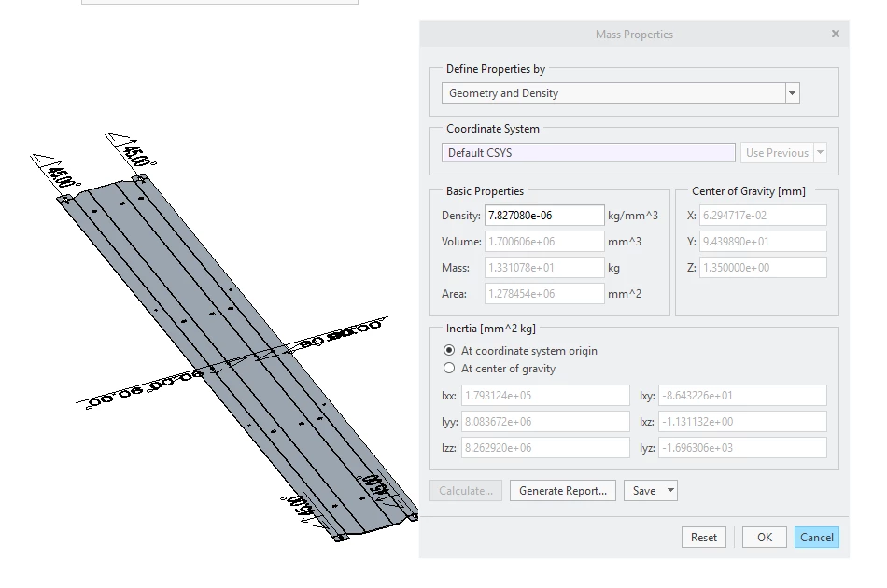Open the Geometry and Density dropdown arrow
The width and height of the screenshot is (887, 588).
coord(792,93)
